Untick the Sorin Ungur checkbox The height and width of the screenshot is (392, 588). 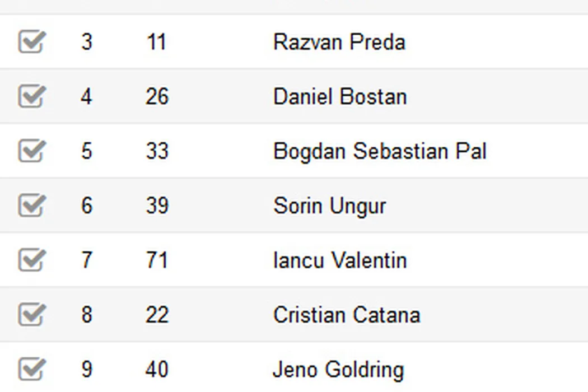tap(31, 206)
